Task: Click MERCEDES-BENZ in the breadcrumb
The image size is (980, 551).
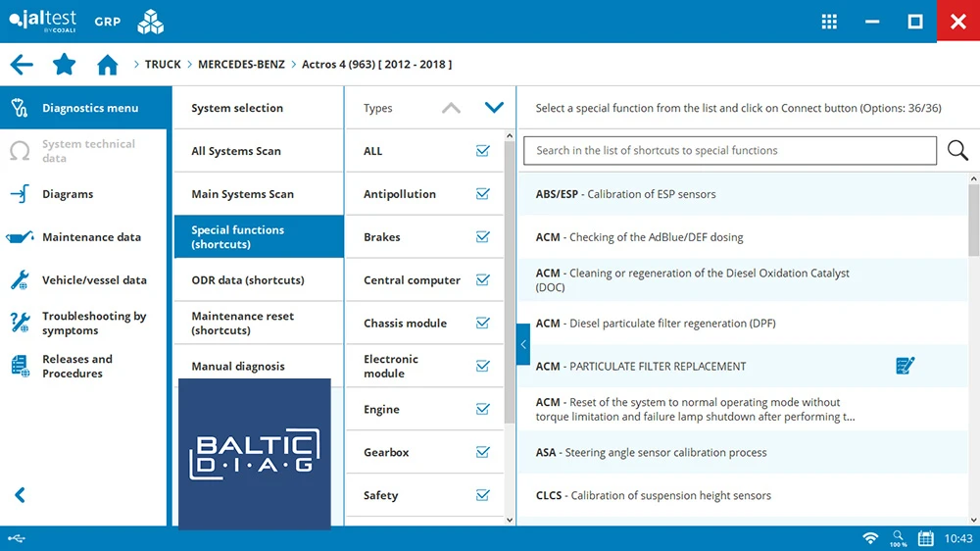Action: click(x=241, y=65)
